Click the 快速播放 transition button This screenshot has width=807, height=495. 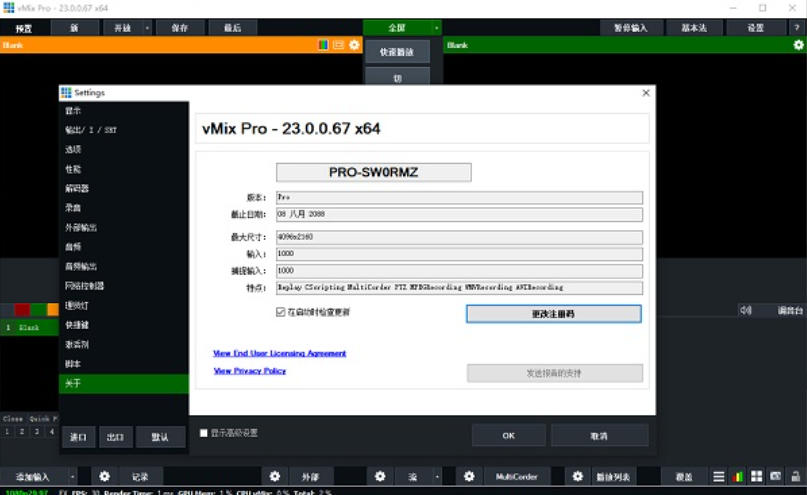coord(397,52)
